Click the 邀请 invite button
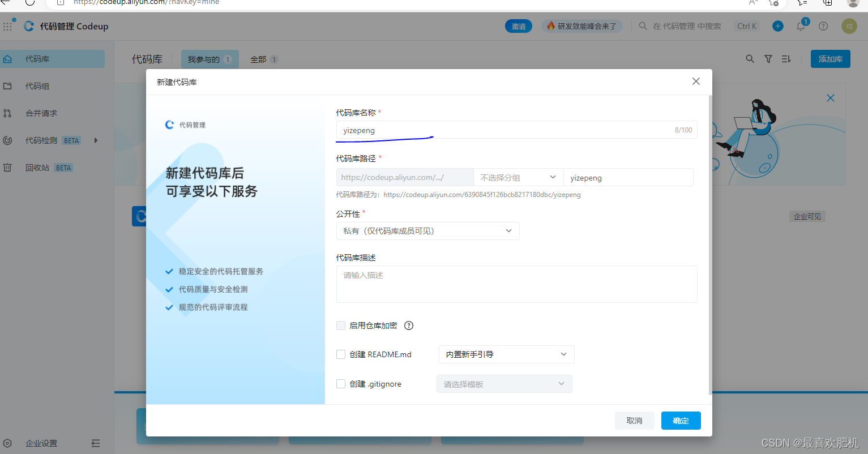 (x=519, y=26)
